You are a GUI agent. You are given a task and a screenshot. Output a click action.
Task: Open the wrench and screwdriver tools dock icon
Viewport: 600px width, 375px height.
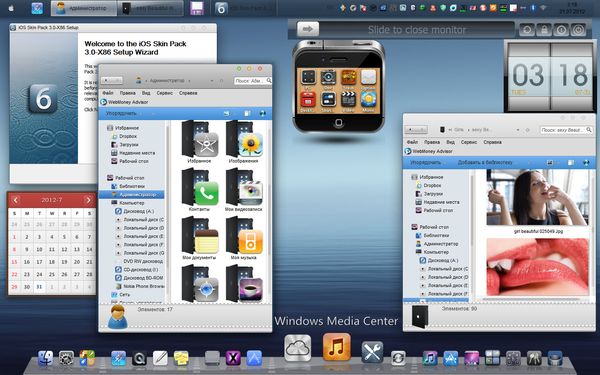coord(372,352)
